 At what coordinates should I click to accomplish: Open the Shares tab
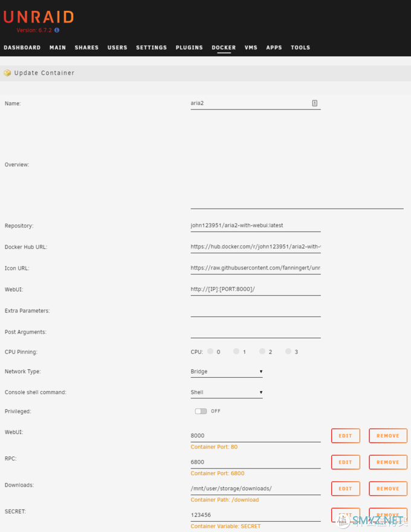click(x=86, y=48)
